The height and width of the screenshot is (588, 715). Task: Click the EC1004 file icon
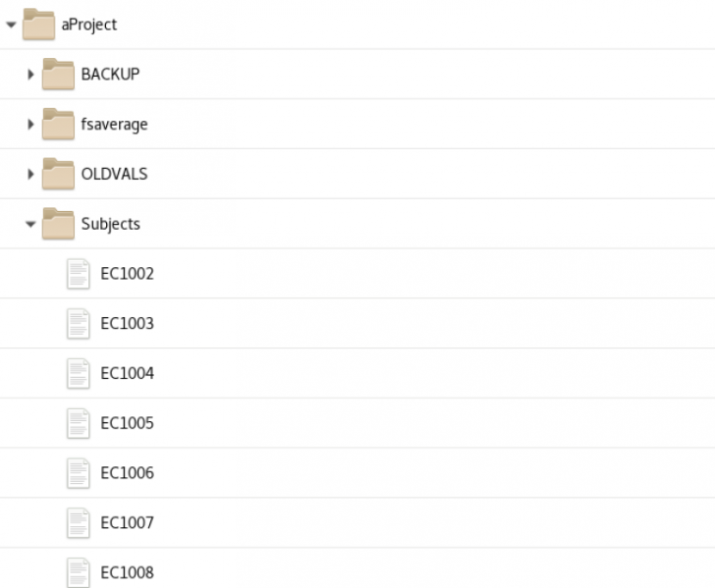point(79,374)
